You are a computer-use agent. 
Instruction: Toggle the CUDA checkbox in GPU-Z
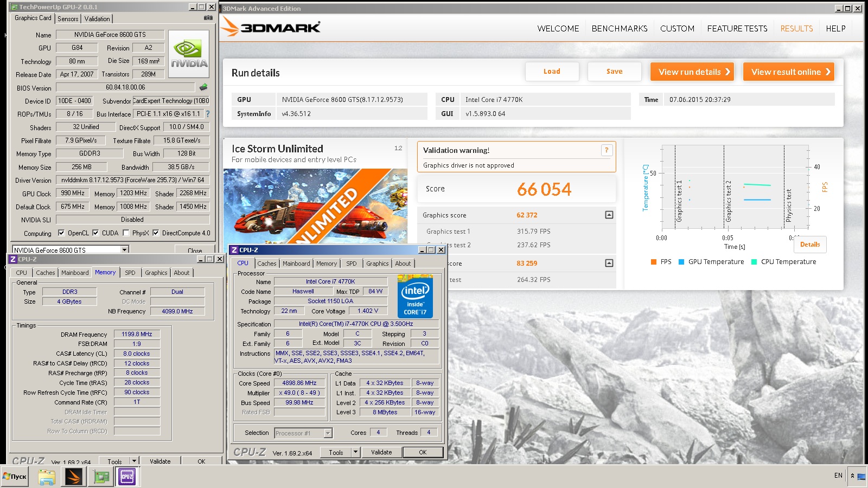[x=95, y=233]
